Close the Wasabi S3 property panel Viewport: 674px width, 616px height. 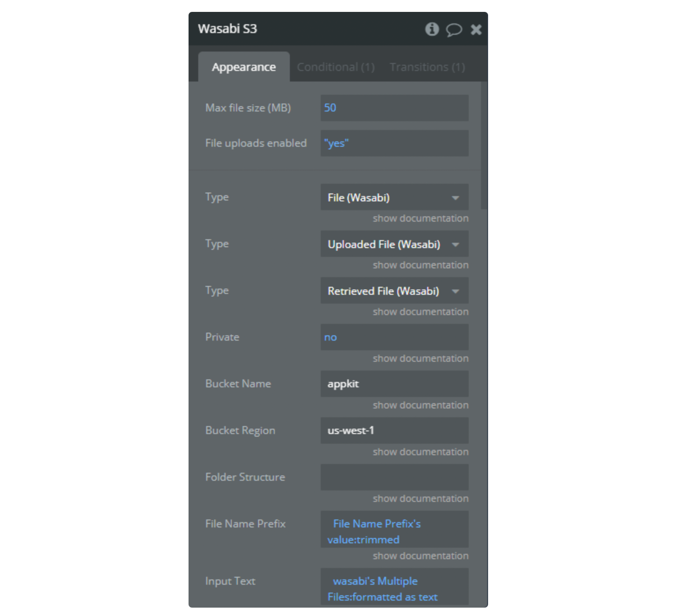coord(476,30)
